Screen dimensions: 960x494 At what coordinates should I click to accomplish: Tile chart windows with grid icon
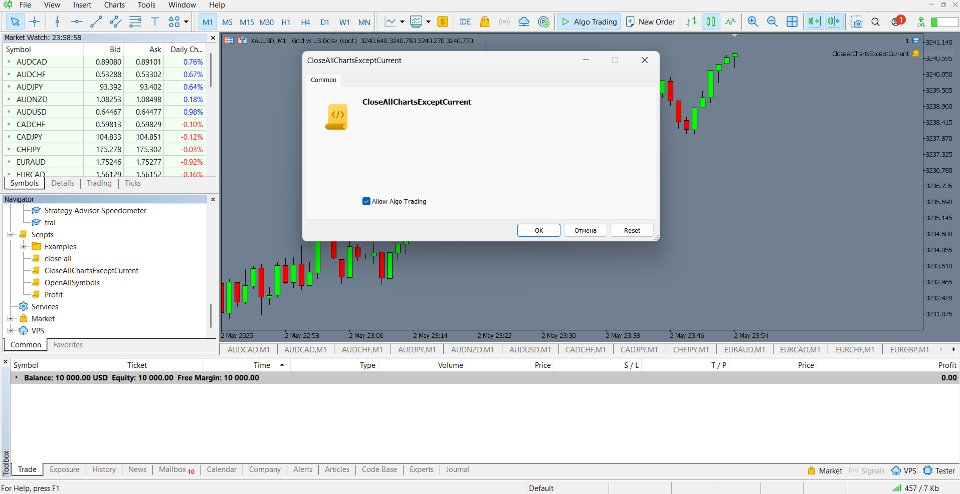[x=792, y=21]
